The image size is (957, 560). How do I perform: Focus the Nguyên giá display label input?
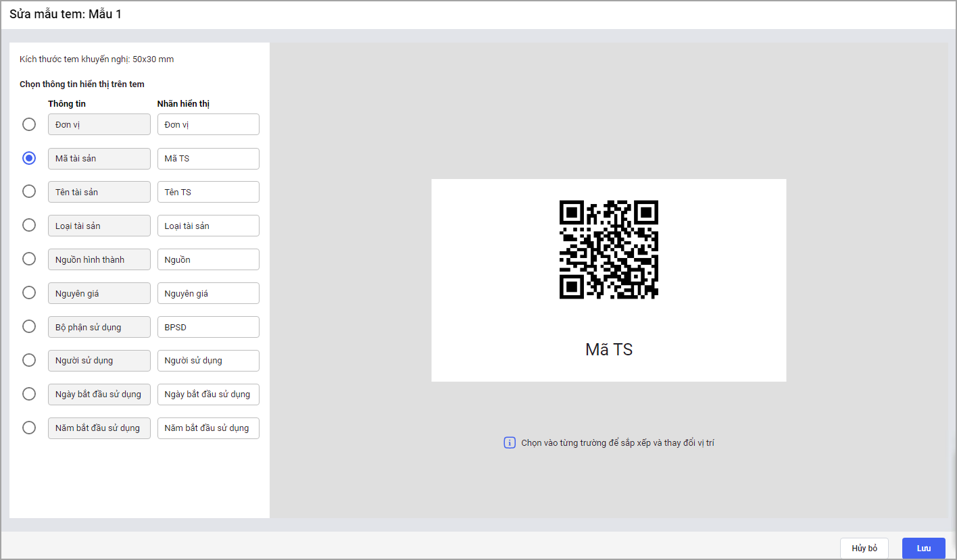pos(208,293)
